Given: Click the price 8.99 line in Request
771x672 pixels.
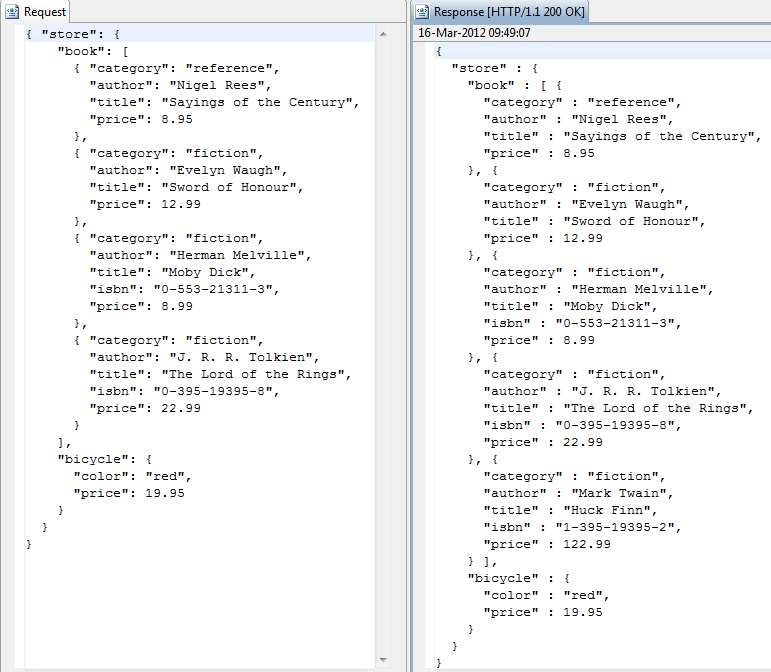Looking at the screenshot, I should click(141, 306).
